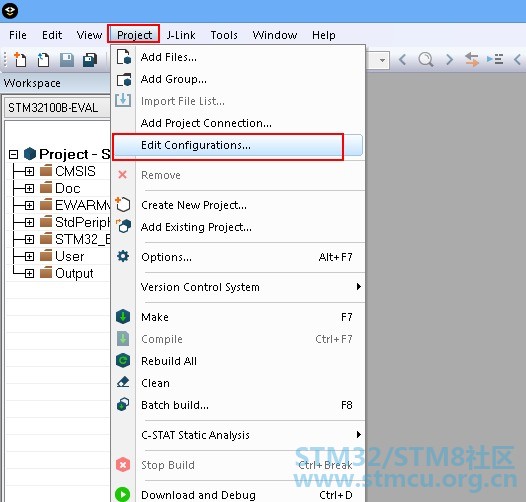Select Download and Debug entry

pyautogui.click(x=238, y=495)
